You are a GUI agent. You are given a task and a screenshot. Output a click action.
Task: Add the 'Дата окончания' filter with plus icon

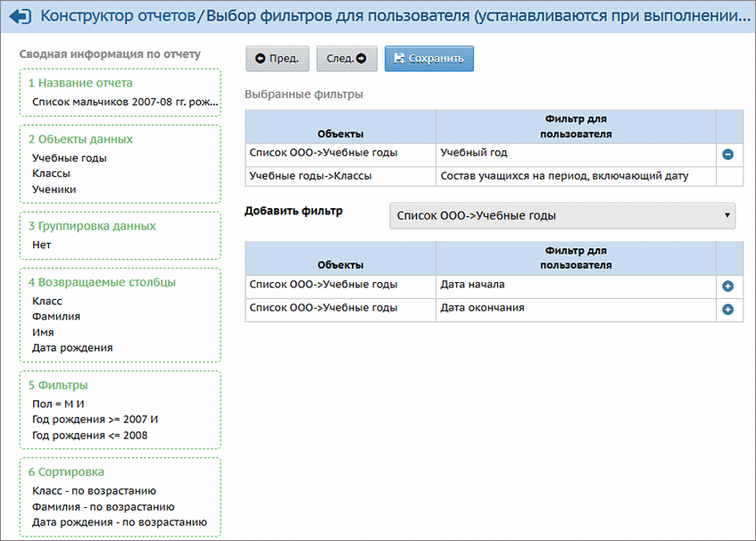click(727, 310)
